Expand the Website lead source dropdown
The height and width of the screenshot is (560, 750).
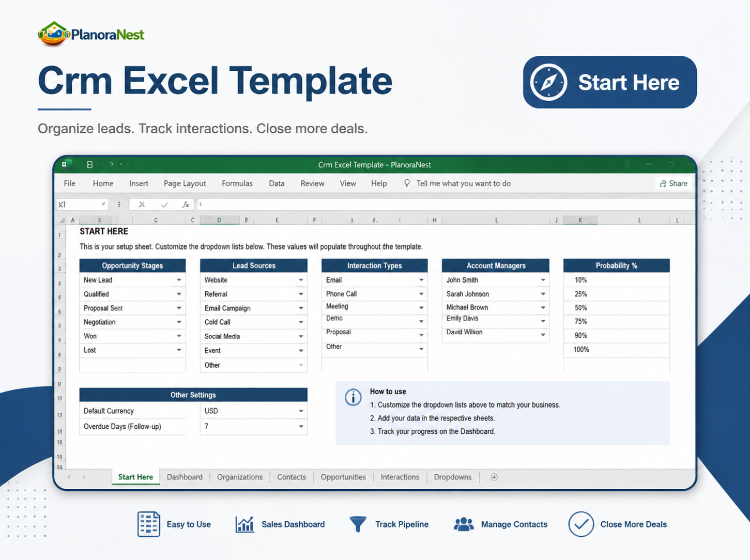click(301, 280)
